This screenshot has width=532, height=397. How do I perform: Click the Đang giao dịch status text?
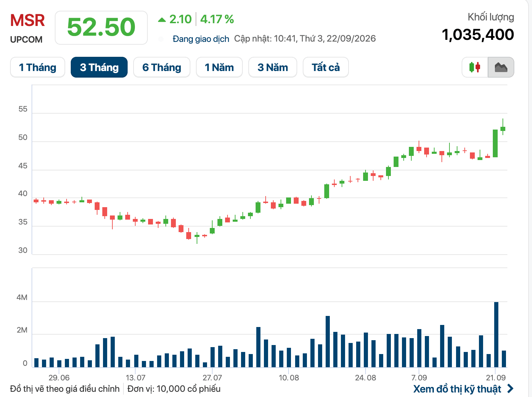click(x=201, y=39)
